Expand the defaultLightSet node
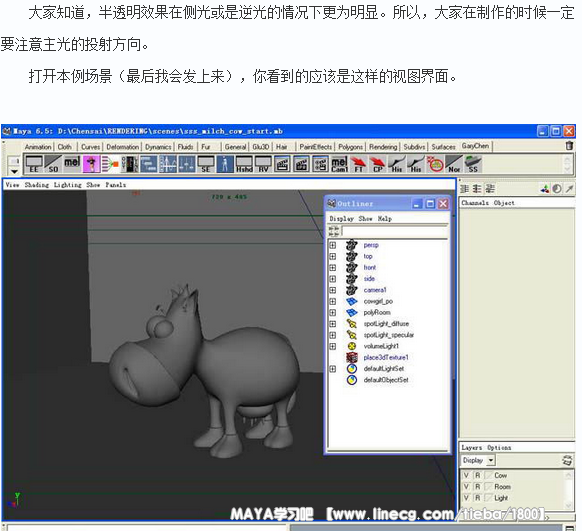Image resolution: width=582 pixels, height=531 pixels. click(x=333, y=369)
